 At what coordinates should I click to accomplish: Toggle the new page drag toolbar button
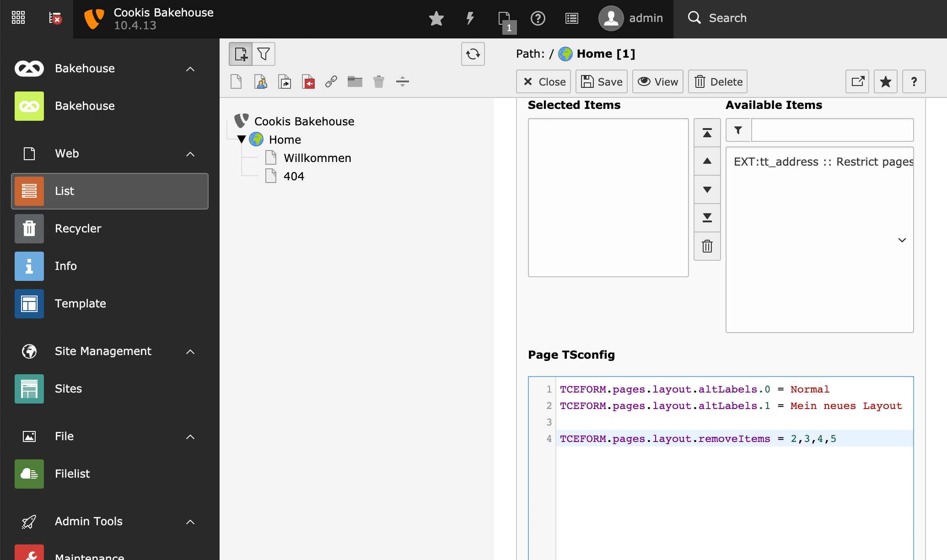241,54
